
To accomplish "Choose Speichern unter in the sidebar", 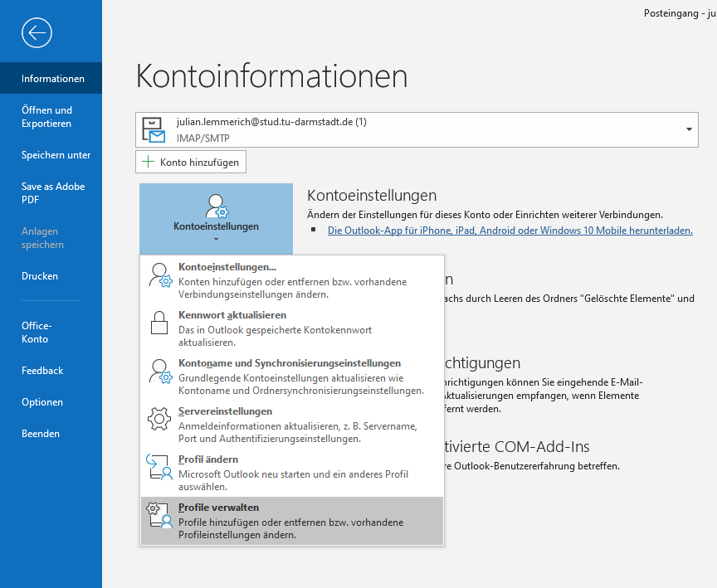I will pyautogui.click(x=56, y=155).
